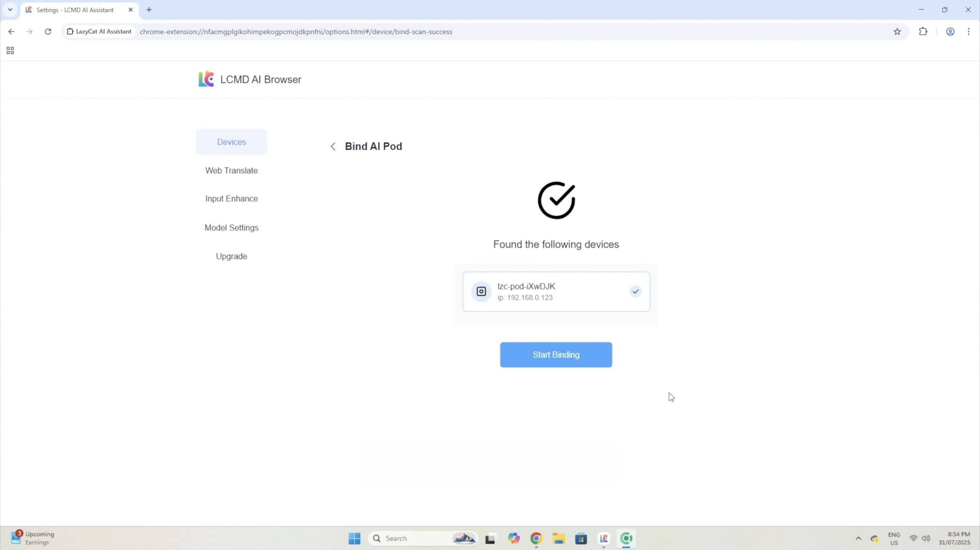Image resolution: width=980 pixels, height=550 pixels.
Task: Toggle the checkmark for lzc-pod-iXwDJK device
Action: pos(635,292)
